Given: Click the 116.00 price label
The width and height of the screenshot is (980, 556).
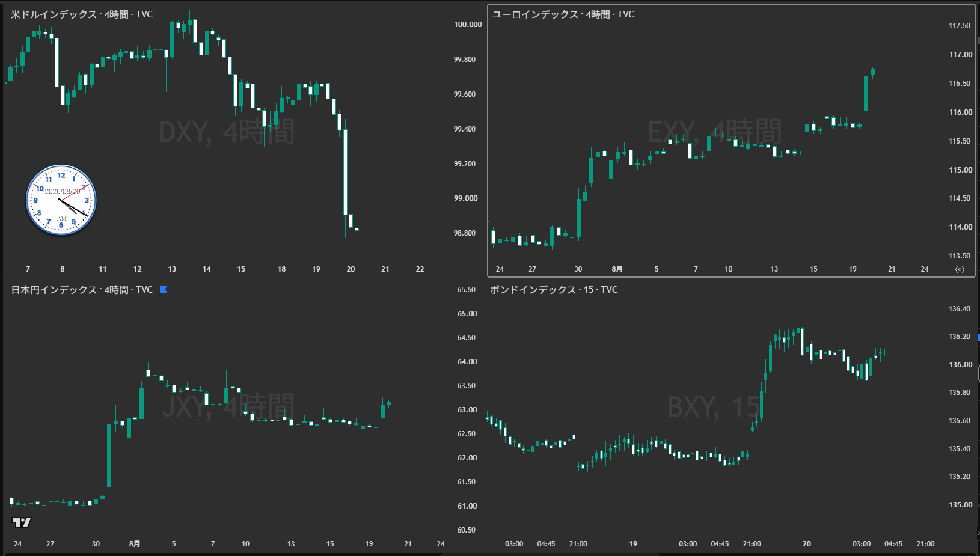Looking at the screenshot, I should tap(960, 112).
